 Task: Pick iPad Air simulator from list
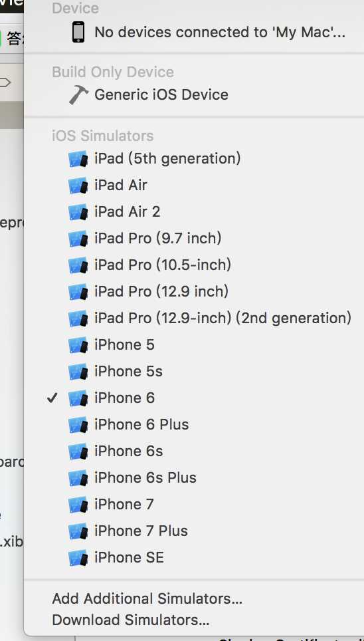tap(194, 186)
